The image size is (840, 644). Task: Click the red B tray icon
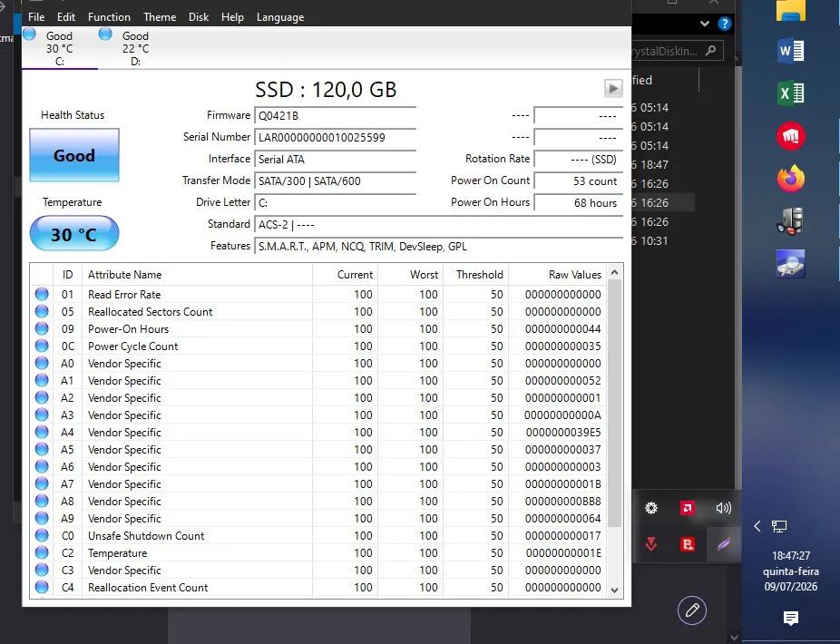[x=688, y=544]
